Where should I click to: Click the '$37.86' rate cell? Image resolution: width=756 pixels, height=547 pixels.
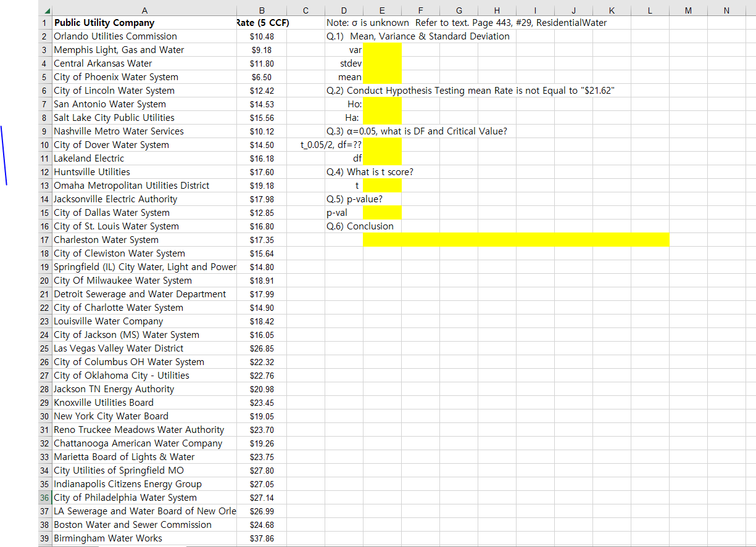coord(262,538)
